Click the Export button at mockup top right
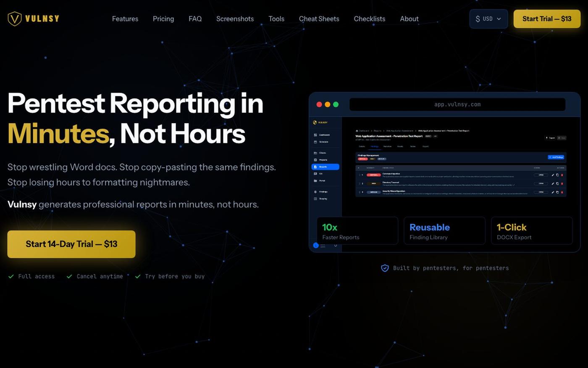The height and width of the screenshot is (368, 588). [550, 138]
